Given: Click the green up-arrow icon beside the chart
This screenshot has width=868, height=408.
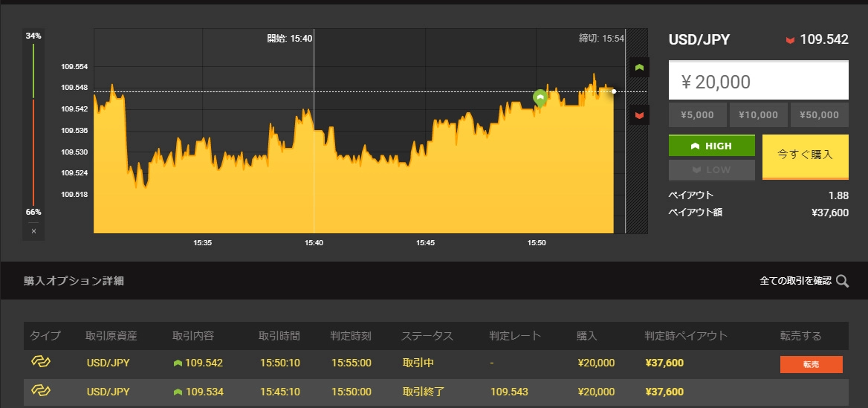Looking at the screenshot, I should [638, 68].
